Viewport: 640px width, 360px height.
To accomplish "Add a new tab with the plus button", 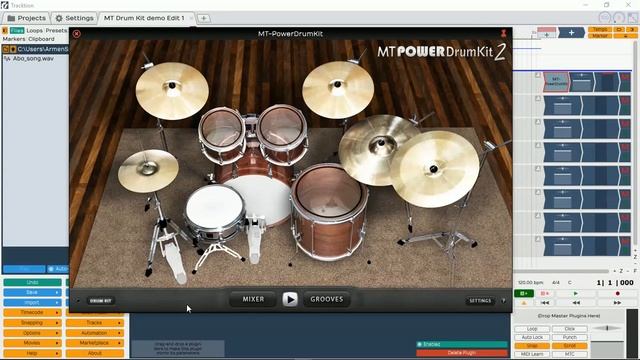I will (x=204, y=18).
